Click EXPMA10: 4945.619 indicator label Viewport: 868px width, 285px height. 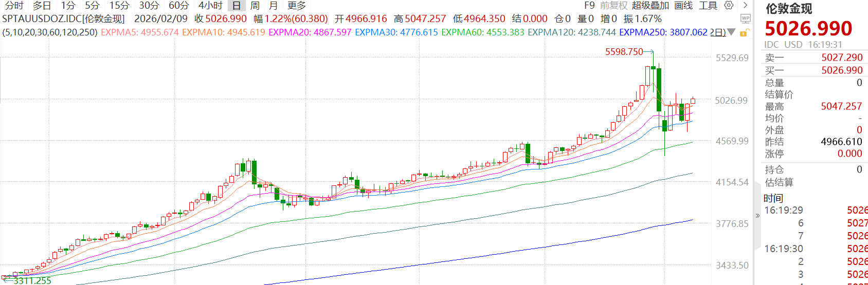tap(224, 32)
